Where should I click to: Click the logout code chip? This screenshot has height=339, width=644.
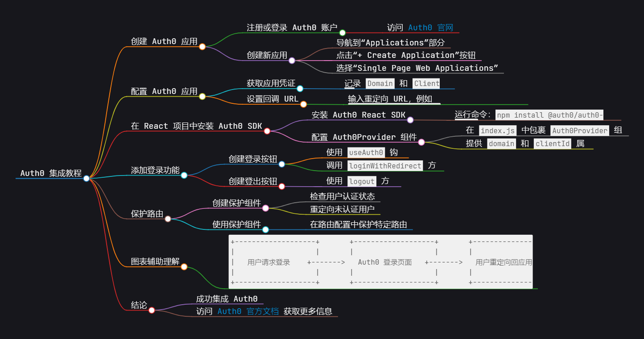362,181
